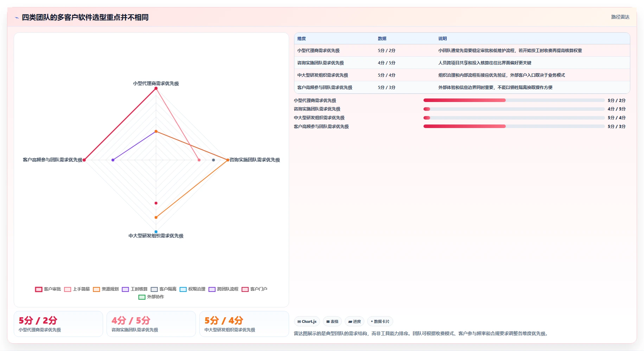Toggle the 权限治理 legend dataset
The width and height of the screenshot is (644, 351).
192,289
